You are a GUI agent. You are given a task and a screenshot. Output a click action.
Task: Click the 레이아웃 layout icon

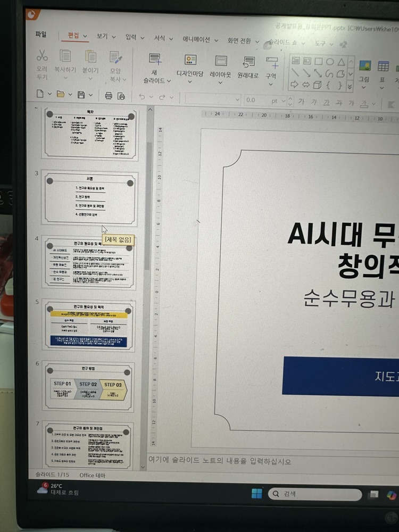tap(221, 61)
